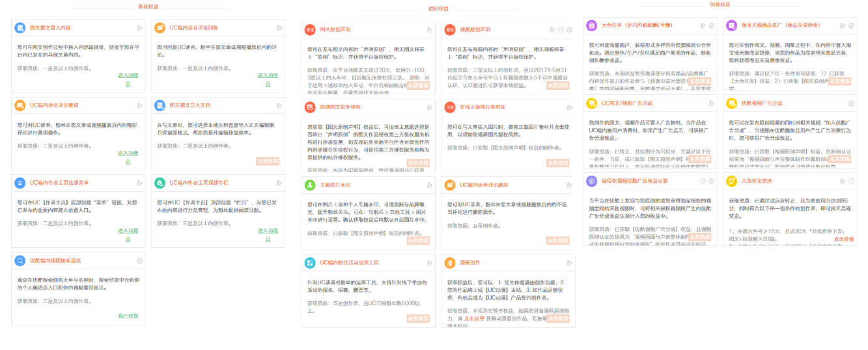Click the red 在线正版图片素材库 icon

point(450,107)
